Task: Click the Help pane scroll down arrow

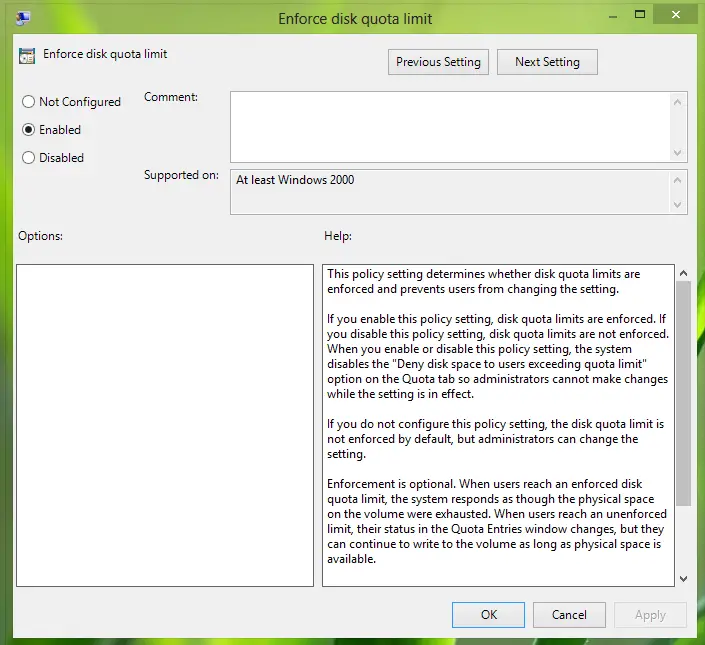Action: [683, 578]
